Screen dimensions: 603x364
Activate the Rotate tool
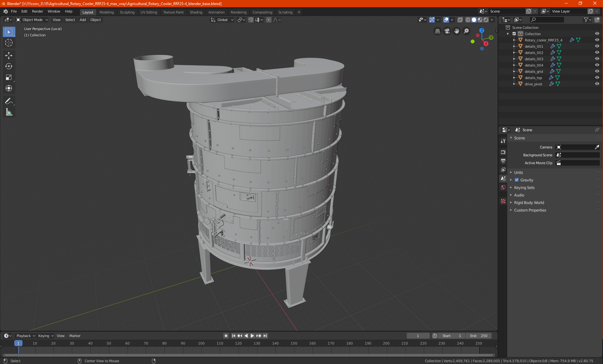tap(9, 66)
